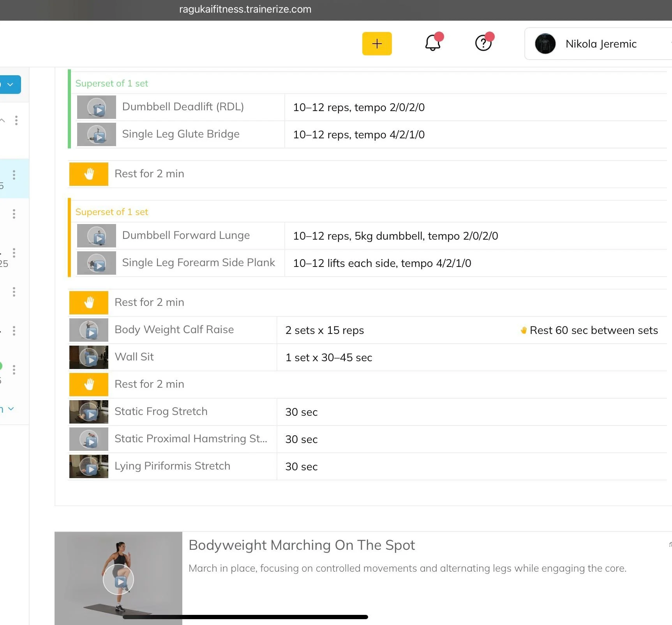This screenshot has height=625, width=672.
Task: Play Body Weight Calf Raise video thumbnail
Action: coord(89,330)
